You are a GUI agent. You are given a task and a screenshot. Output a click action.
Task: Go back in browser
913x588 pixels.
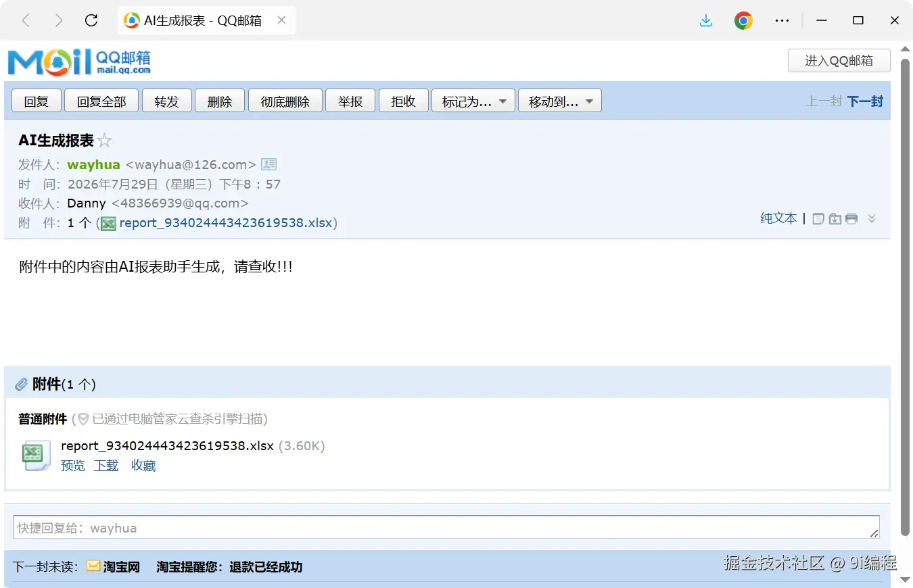point(26,20)
